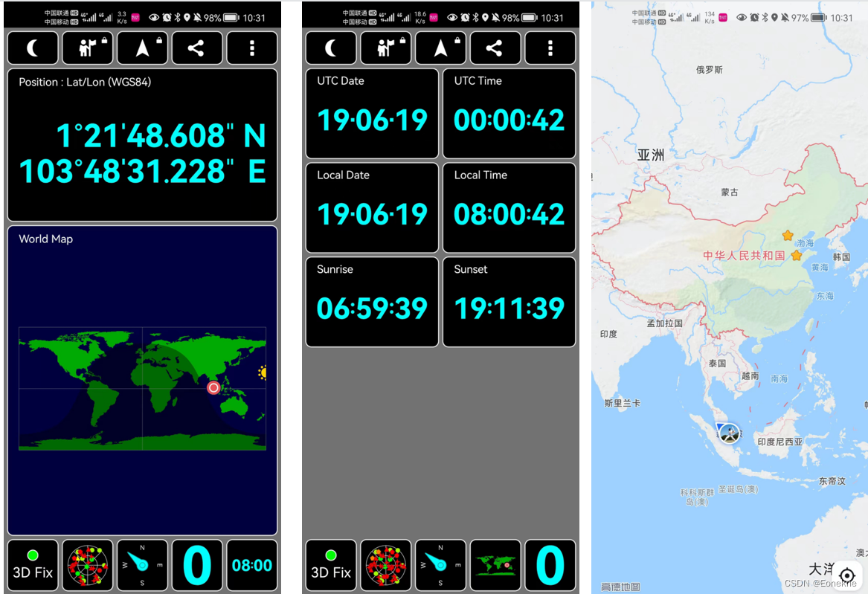Screen dimensions: 868x594
Task: Tap the speed readout showing 0
Action: (197, 565)
